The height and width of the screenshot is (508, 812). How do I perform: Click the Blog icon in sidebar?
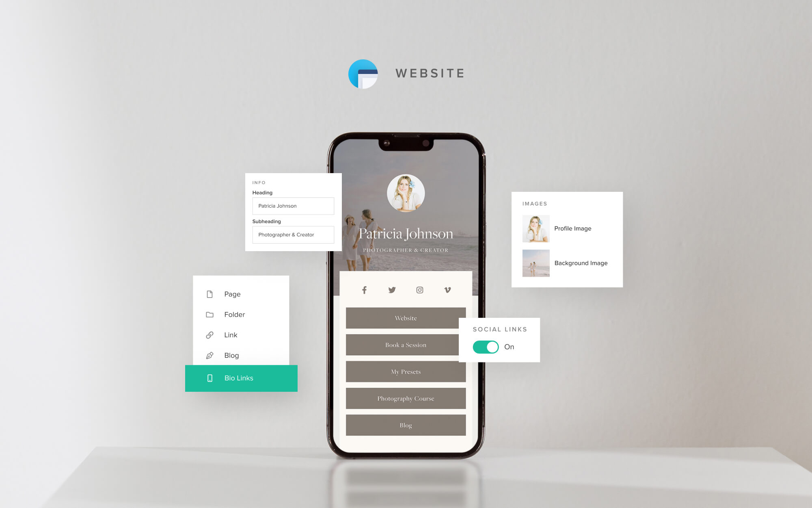(x=210, y=355)
